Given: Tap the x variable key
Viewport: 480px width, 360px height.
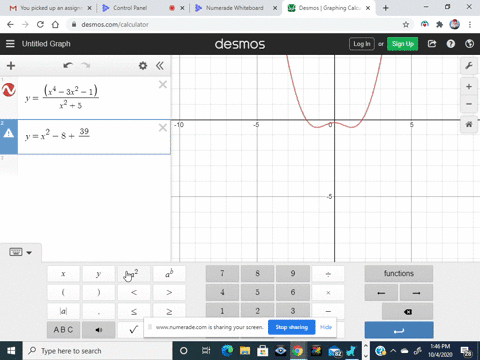Looking at the screenshot, I should tap(63, 274).
